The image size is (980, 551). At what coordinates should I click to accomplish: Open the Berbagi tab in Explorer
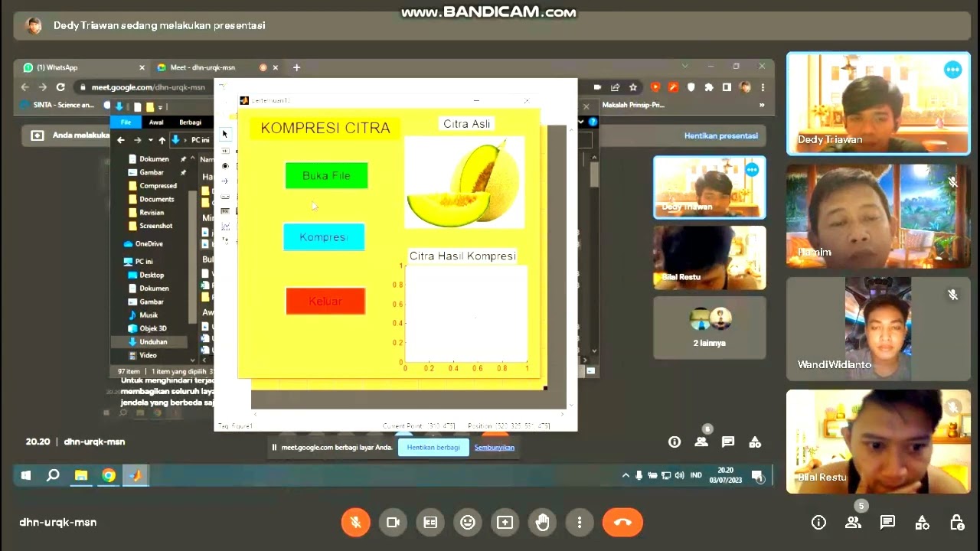(x=191, y=122)
